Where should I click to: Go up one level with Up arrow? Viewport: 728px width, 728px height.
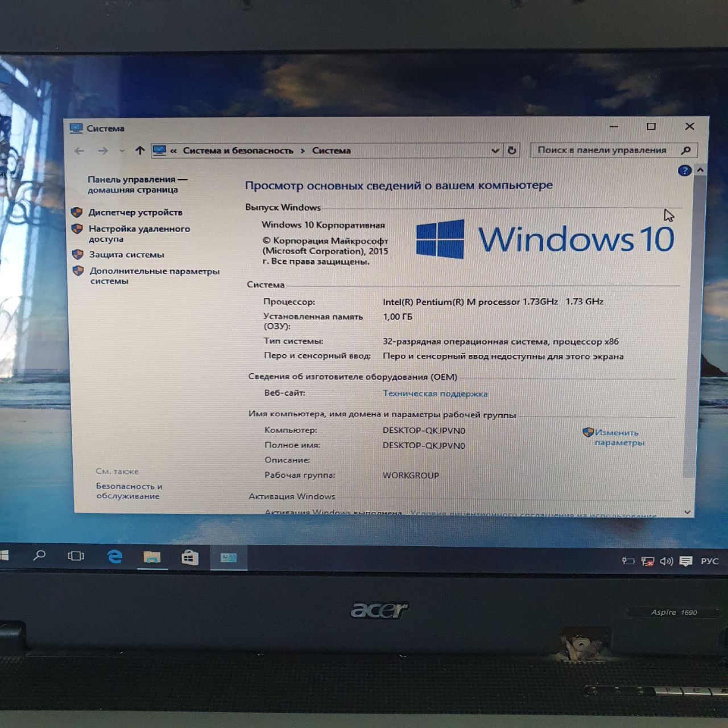coord(140,150)
